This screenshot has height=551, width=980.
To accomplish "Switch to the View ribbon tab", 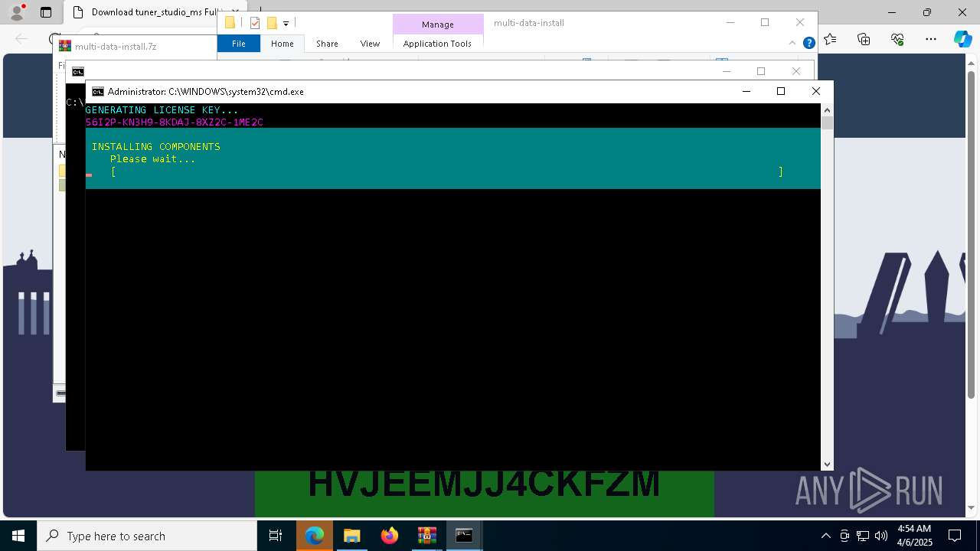I will tap(370, 44).
